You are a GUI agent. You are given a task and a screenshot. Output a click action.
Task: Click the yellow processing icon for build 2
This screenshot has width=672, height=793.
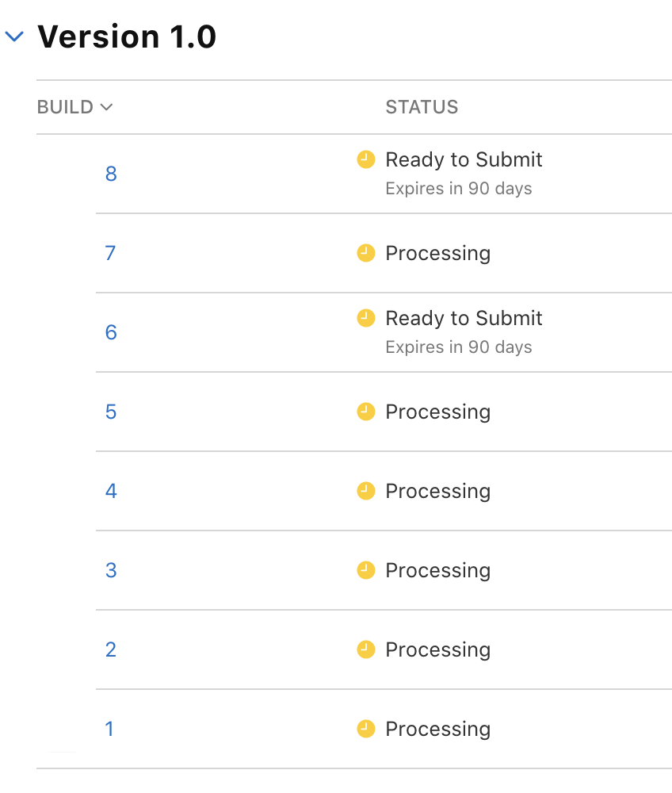tap(365, 649)
